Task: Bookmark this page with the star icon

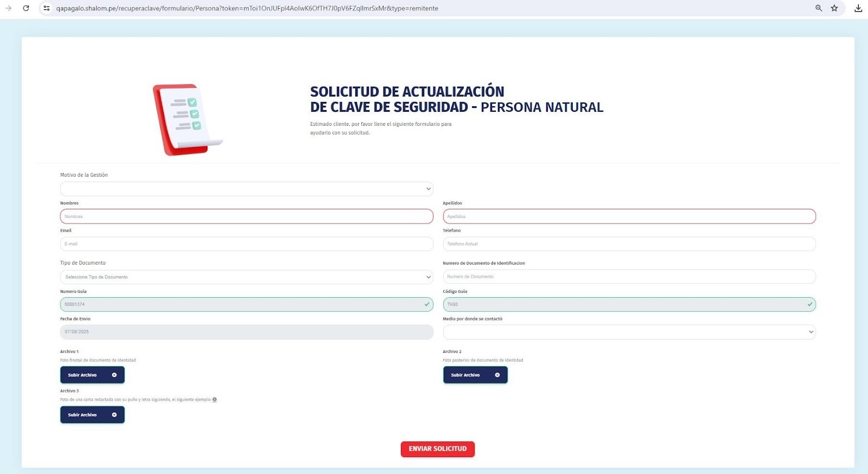Action: click(834, 8)
